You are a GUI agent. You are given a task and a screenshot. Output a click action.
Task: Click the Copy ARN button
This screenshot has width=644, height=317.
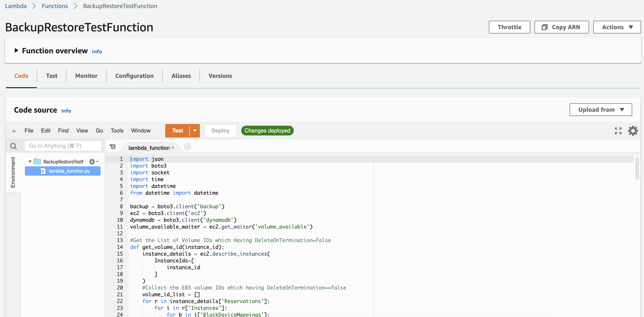click(562, 27)
